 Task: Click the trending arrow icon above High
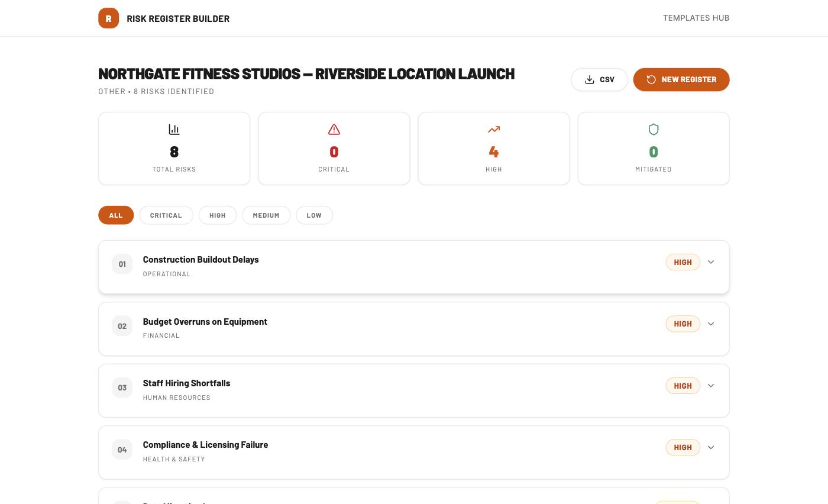pos(494,130)
